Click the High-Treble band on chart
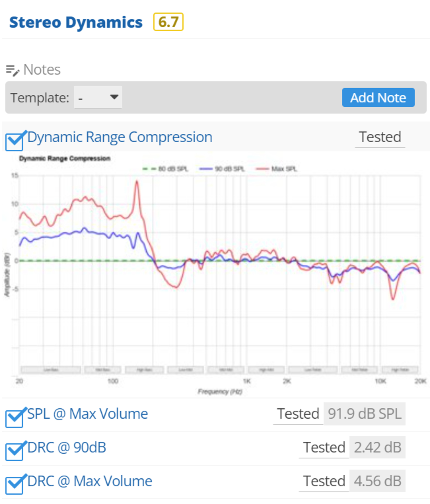This screenshot has height=504, width=430. click(x=400, y=370)
